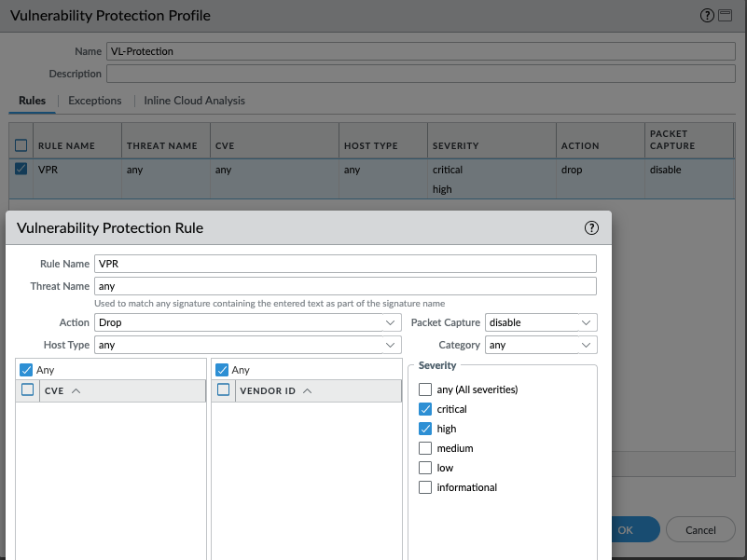The image size is (747, 560).
Task: Click the SEVERITY column header
Action: pyautogui.click(x=491, y=141)
